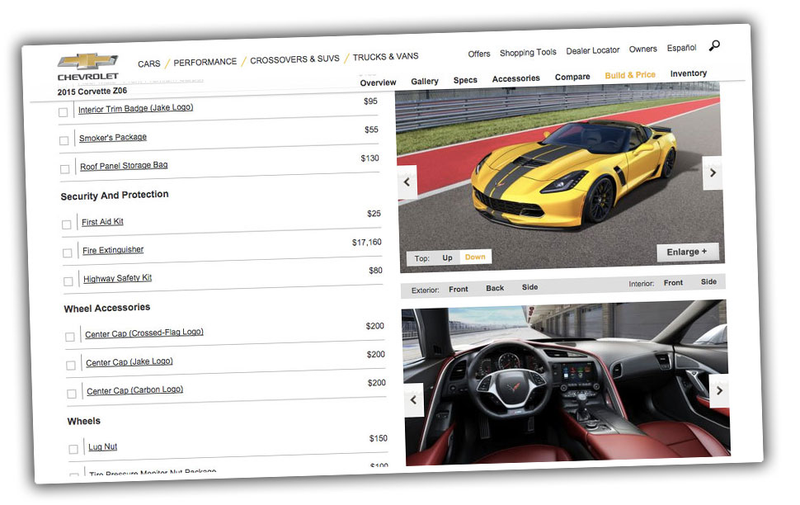
Task: Check Interior Trim Badge (Jake Logo) box
Action: point(63,112)
